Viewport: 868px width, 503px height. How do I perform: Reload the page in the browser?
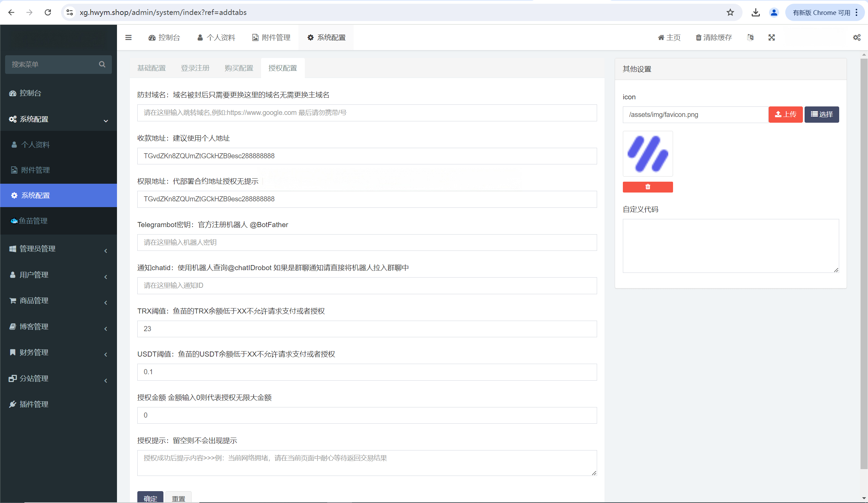click(48, 13)
